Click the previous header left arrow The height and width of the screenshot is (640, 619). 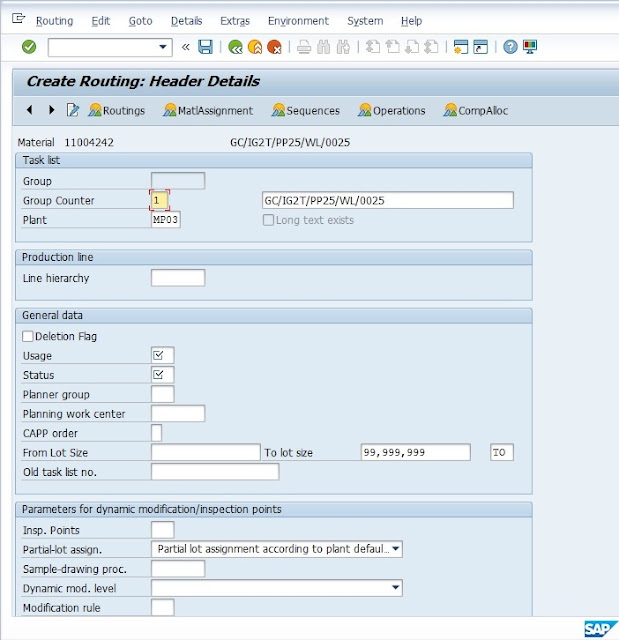29,110
